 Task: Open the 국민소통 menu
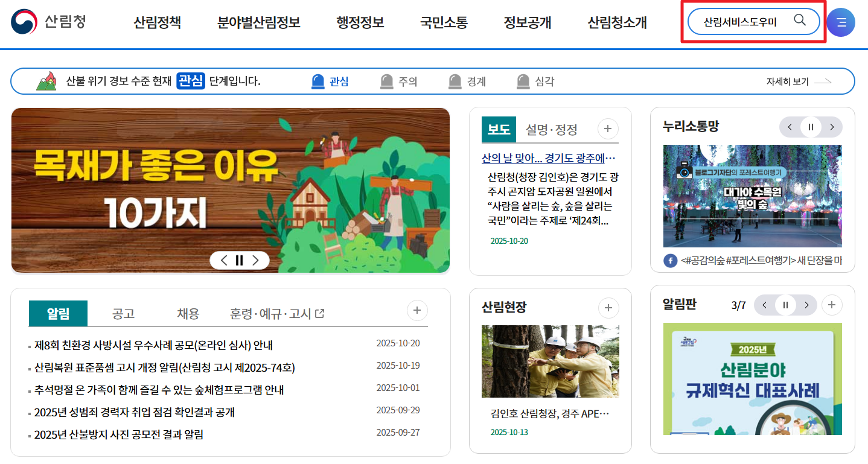click(x=442, y=22)
